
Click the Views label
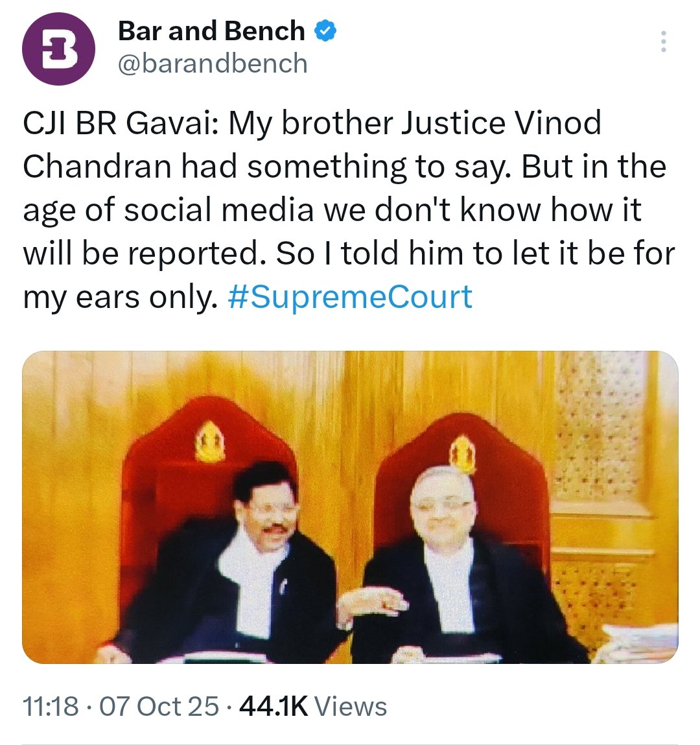pos(351,706)
